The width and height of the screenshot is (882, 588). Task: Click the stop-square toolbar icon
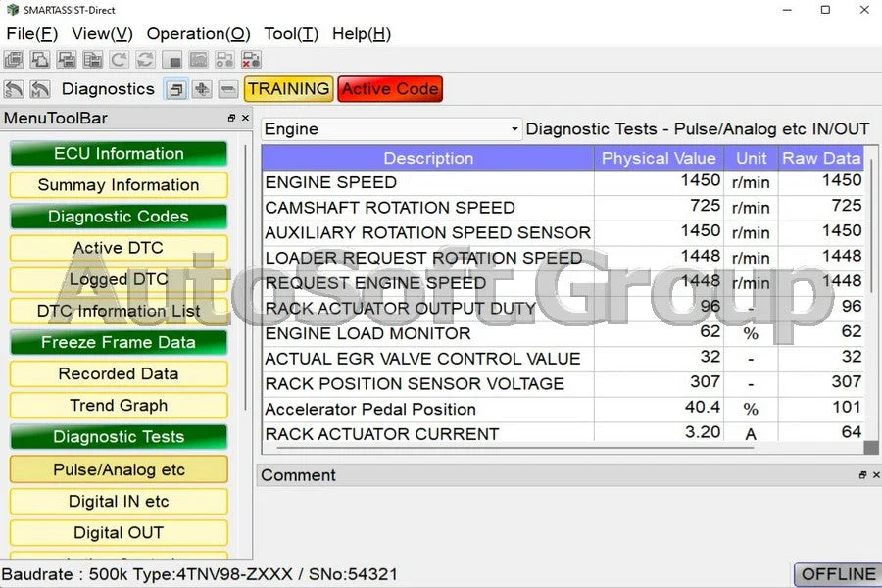(x=171, y=59)
